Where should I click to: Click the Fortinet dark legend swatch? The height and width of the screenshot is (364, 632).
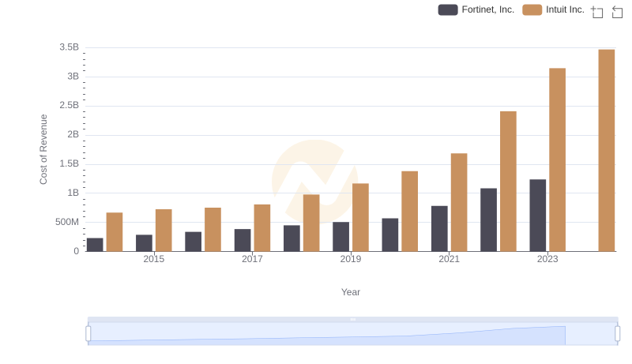[448, 9]
